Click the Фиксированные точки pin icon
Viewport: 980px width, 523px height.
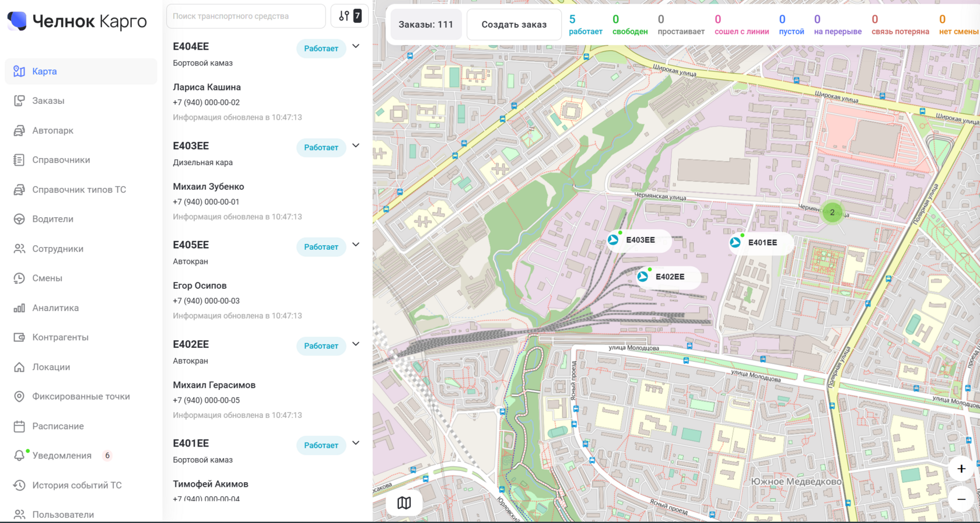click(x=19, y=396)
